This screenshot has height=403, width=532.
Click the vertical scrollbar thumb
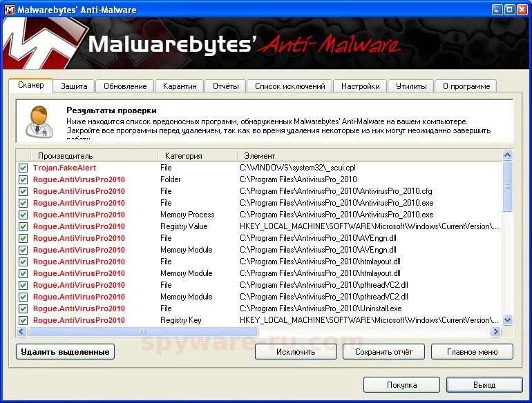[x=508, y=186]
